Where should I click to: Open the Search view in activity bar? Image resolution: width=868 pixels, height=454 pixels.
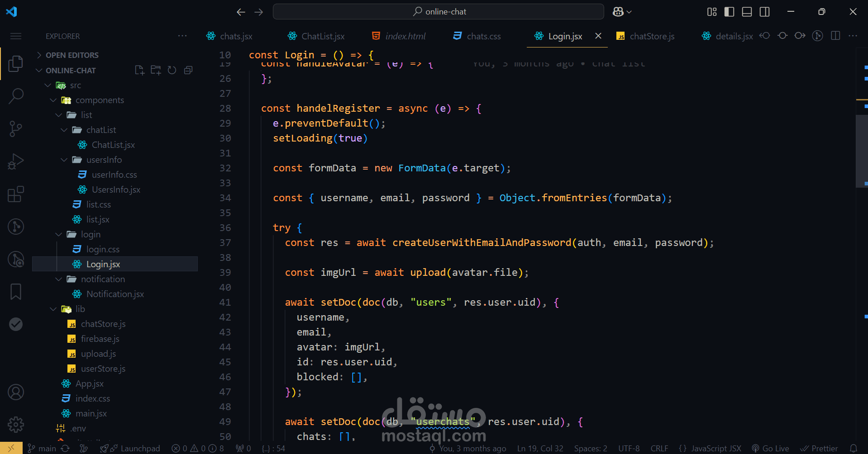16,96
